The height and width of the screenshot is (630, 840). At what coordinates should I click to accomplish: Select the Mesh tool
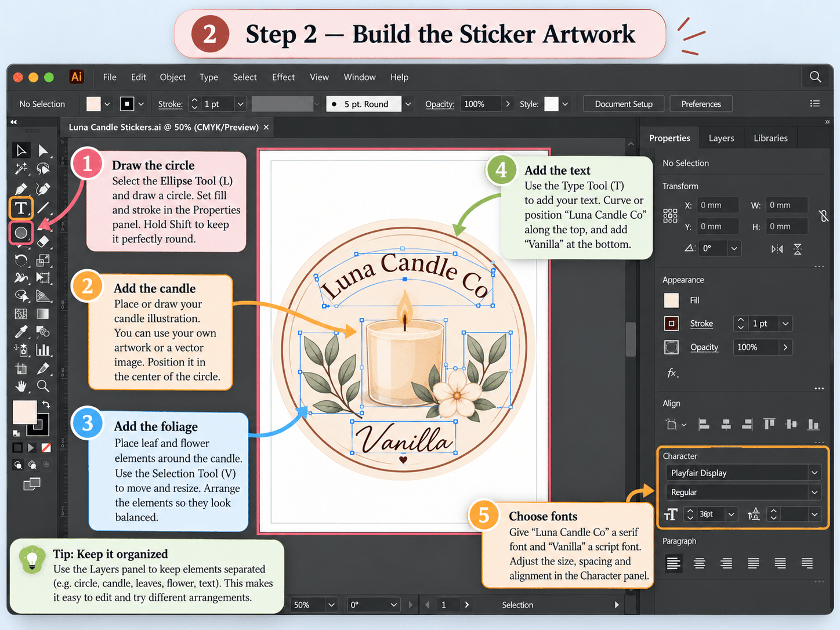point(21,314)
